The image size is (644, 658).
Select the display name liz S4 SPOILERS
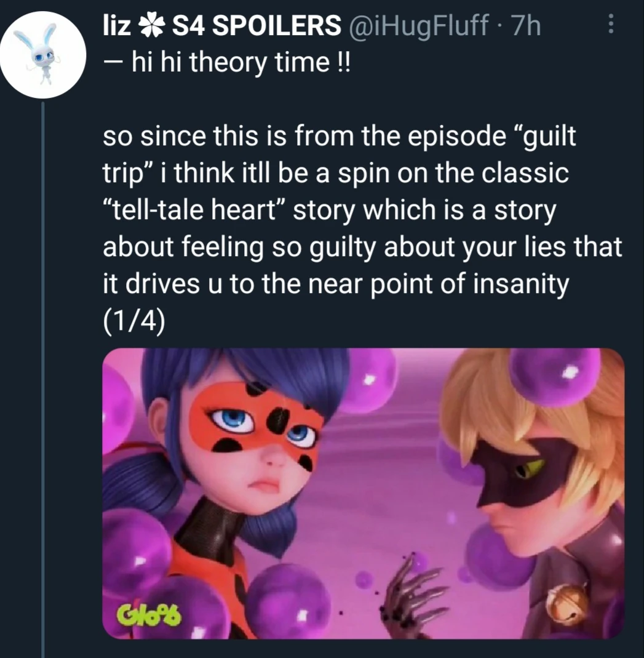click(x=221, y=25)
